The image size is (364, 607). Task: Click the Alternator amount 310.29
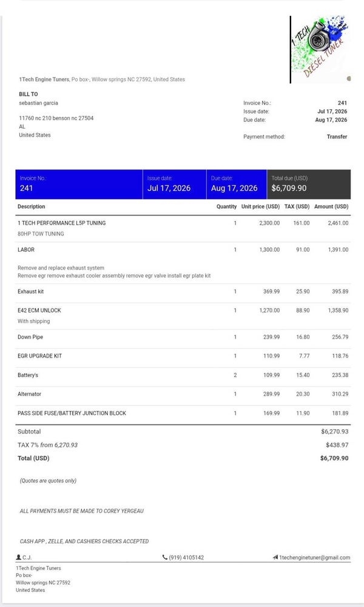340,394
